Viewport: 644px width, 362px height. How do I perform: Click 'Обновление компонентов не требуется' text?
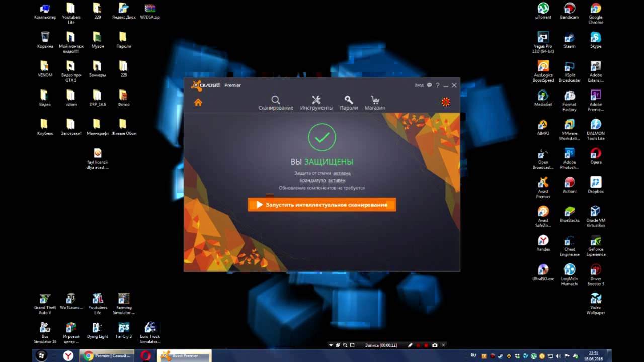pos(322,188)
